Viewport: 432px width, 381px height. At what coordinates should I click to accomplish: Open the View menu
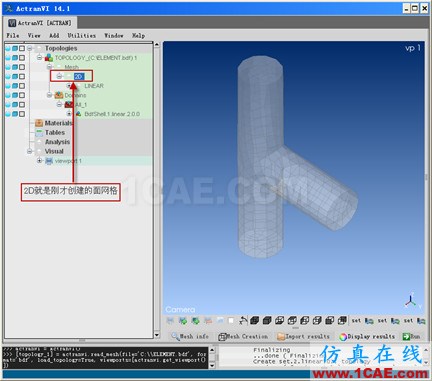coord(34,35)
